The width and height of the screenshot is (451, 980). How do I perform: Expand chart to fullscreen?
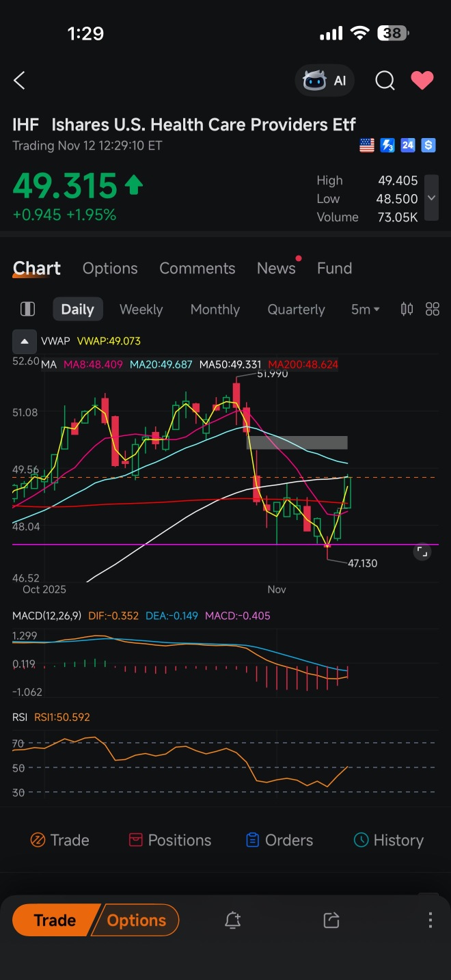(x=422, y=552)
